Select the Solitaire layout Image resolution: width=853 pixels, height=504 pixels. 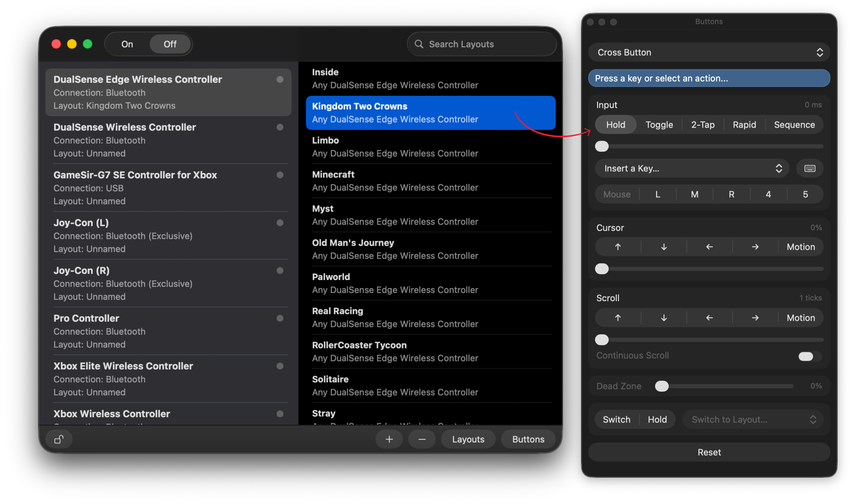click(431, 386)
